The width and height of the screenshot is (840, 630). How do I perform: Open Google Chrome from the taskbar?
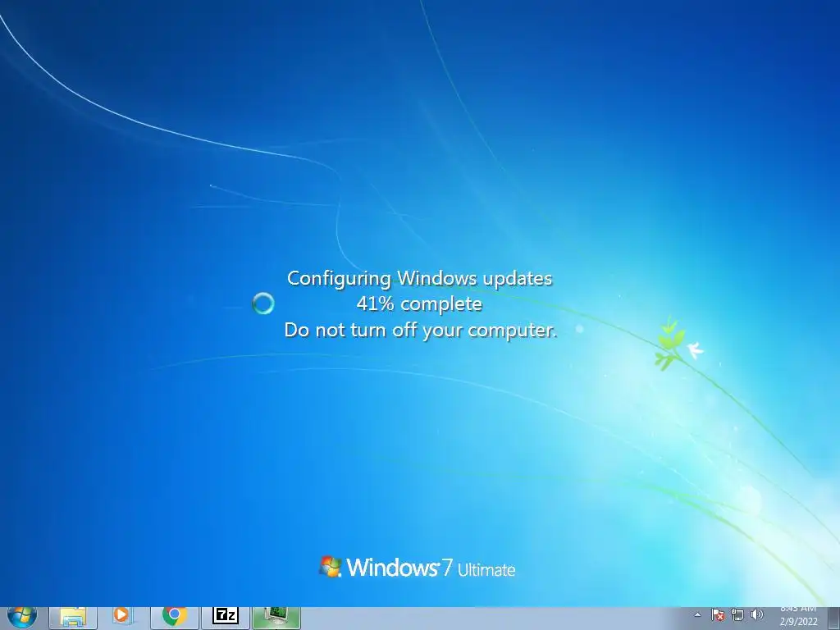(x=174, y=619)
